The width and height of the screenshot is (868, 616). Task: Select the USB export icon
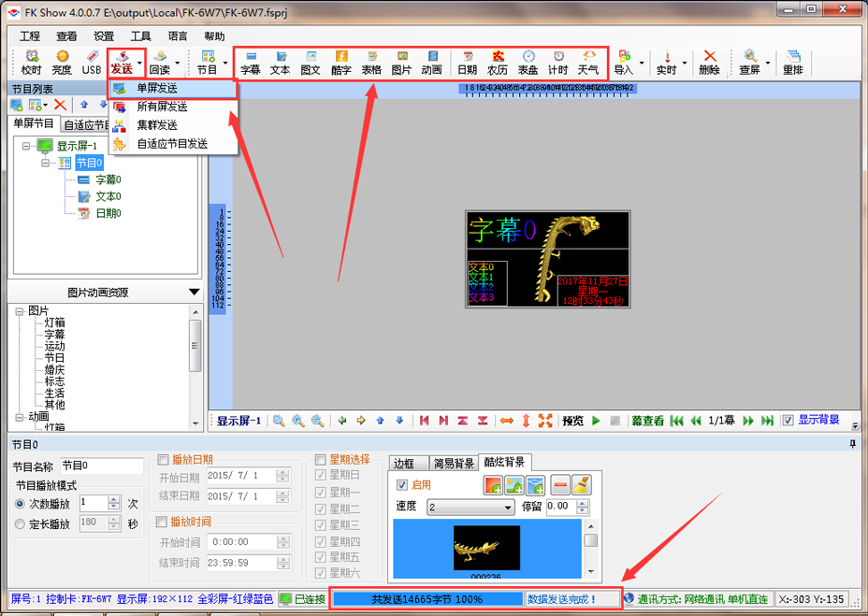(92, 62)
